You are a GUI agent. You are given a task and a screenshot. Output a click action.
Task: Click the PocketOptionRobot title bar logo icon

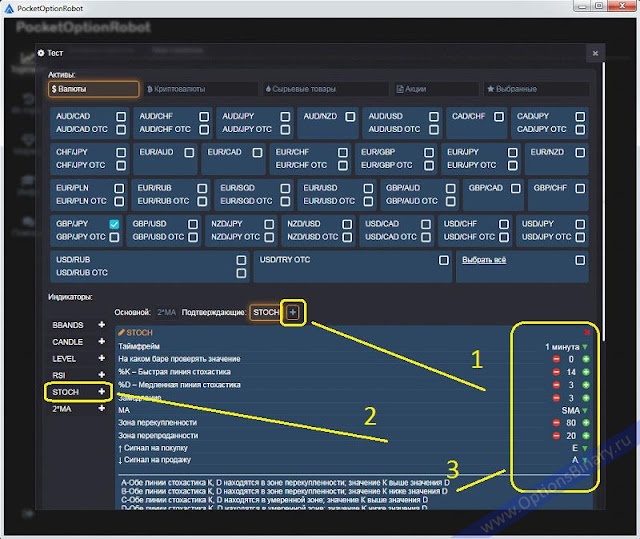click(9, 8)
